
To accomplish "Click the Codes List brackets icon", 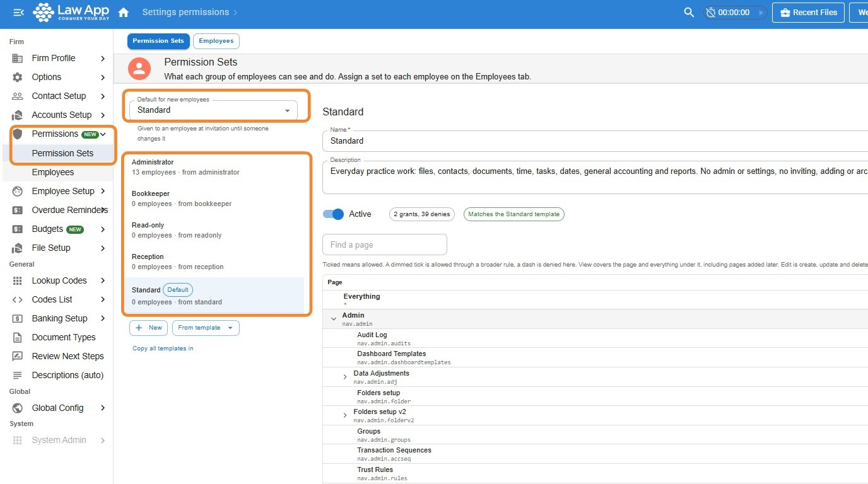I will 18,299.
